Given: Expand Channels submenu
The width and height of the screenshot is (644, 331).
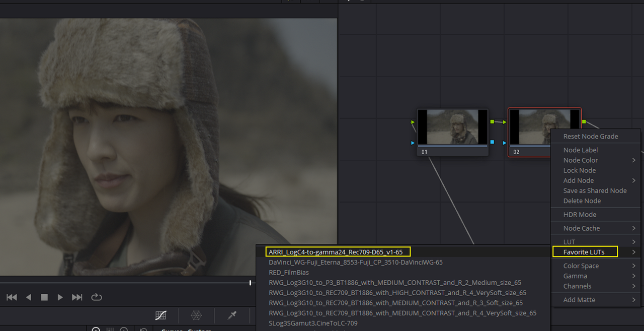Looking at the screenshot, I should pos(597,286).
